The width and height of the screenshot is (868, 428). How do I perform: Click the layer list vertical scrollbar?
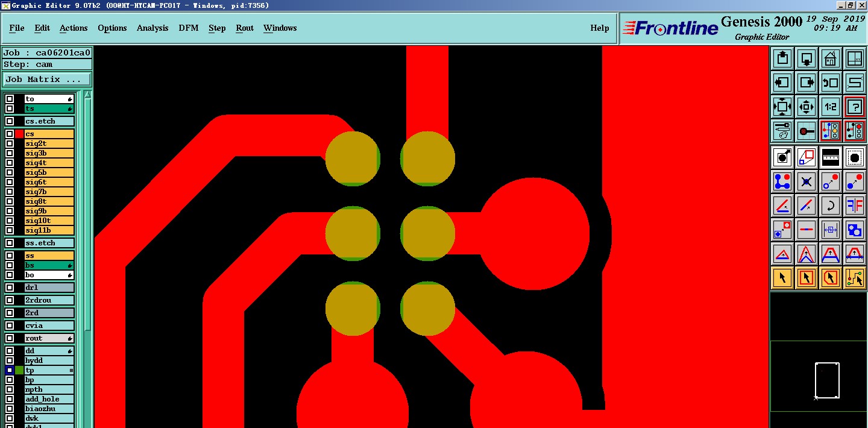coord(87,214)
